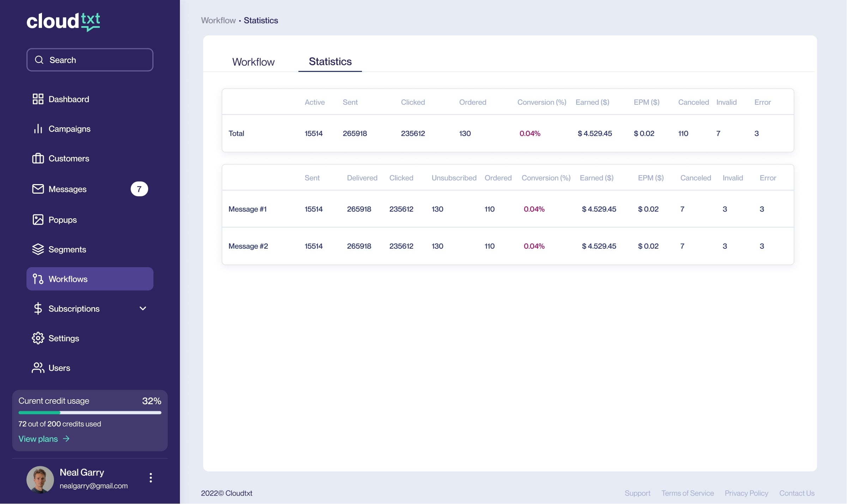Select the Customers briefcase icon

point(38,158)
